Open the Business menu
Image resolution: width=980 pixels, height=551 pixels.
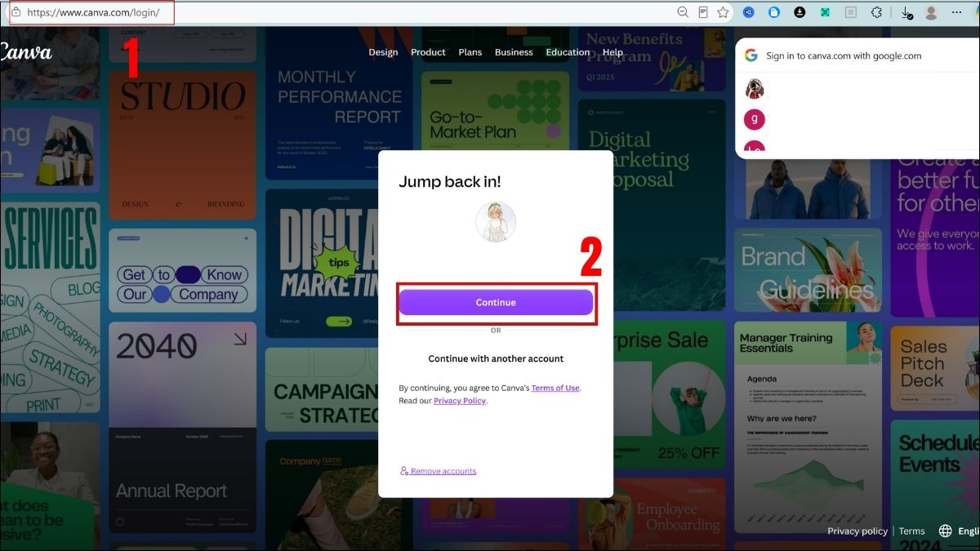(514, 52)
